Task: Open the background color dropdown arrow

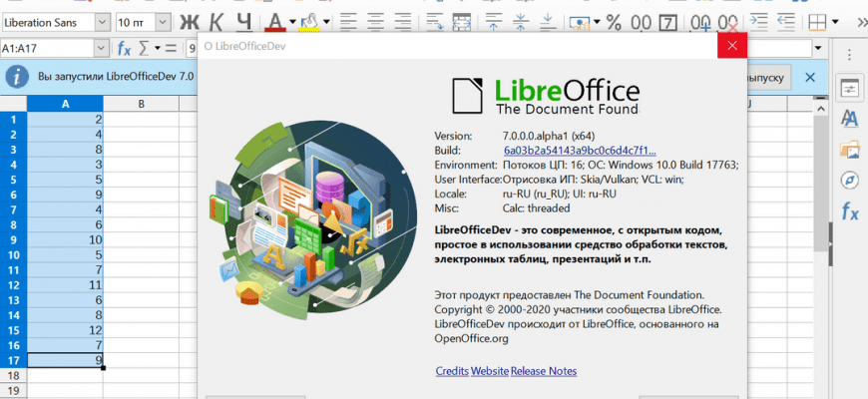Action: 326,22
